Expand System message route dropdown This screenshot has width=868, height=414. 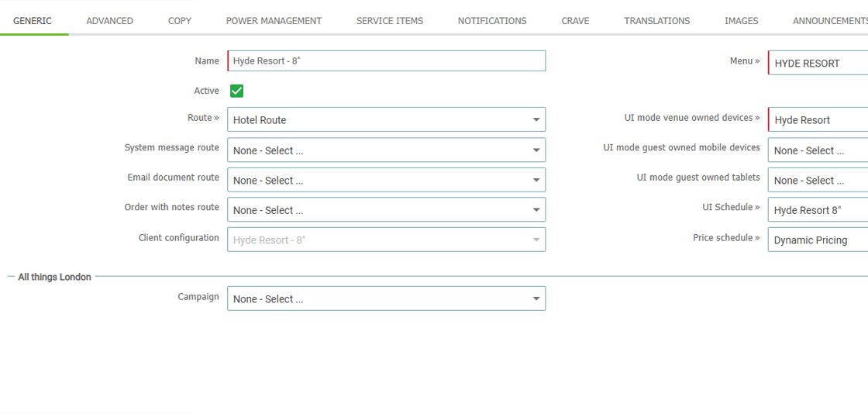(387, 150)
